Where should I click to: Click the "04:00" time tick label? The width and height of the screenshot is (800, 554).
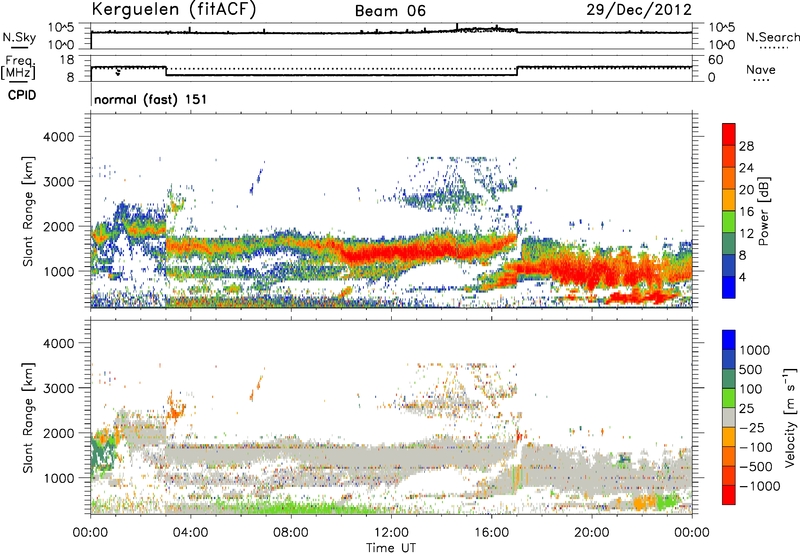[190, 533]
